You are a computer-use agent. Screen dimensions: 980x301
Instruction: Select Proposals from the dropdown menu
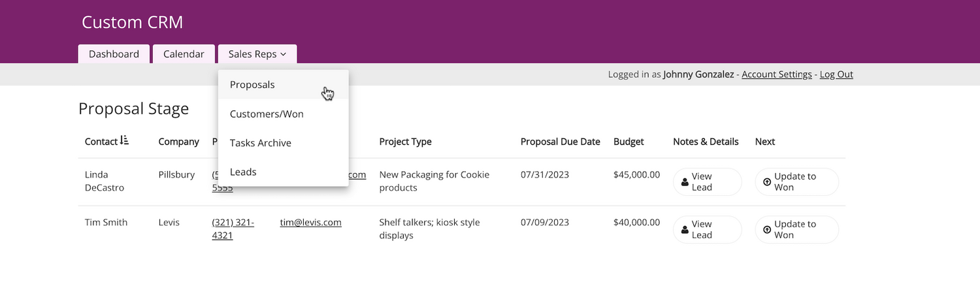252,85
